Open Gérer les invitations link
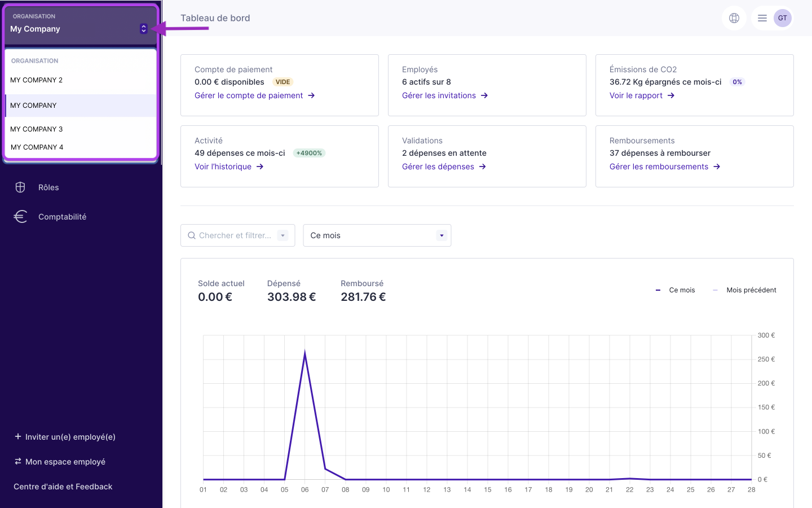Viewport: 812px width, 508px height. coord(439,95)
